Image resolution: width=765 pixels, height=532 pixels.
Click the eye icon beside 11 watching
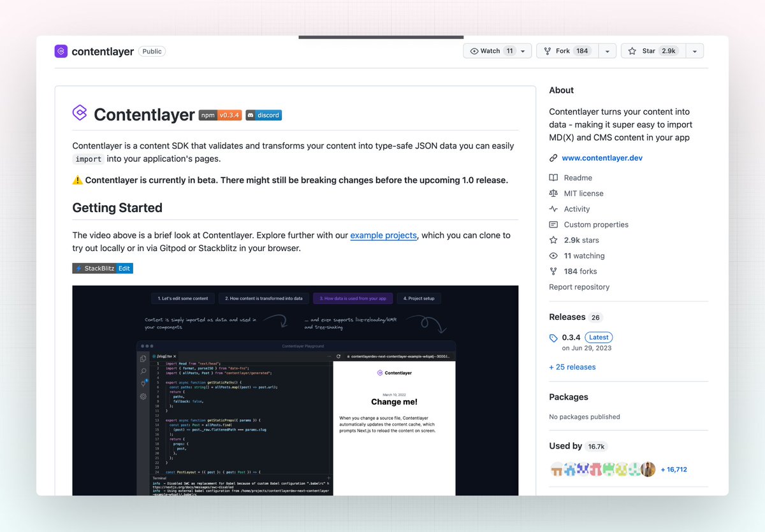pyautogui.click(x=553, y=255)
